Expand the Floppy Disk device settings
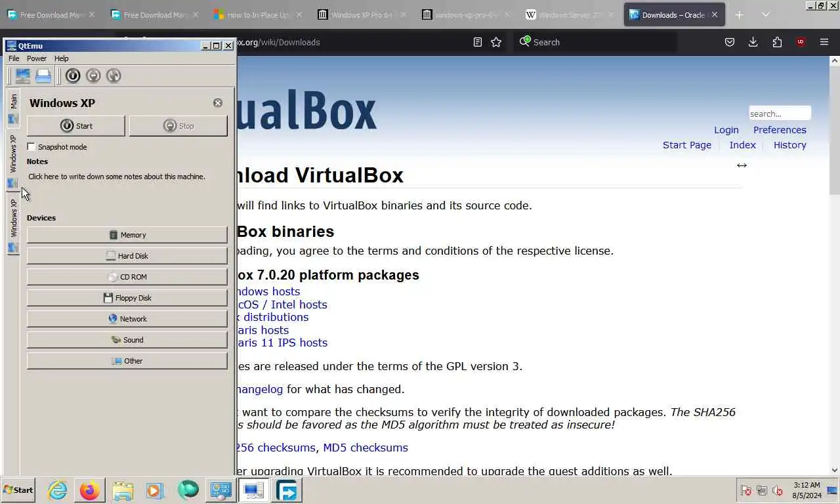 coord(127,298)
